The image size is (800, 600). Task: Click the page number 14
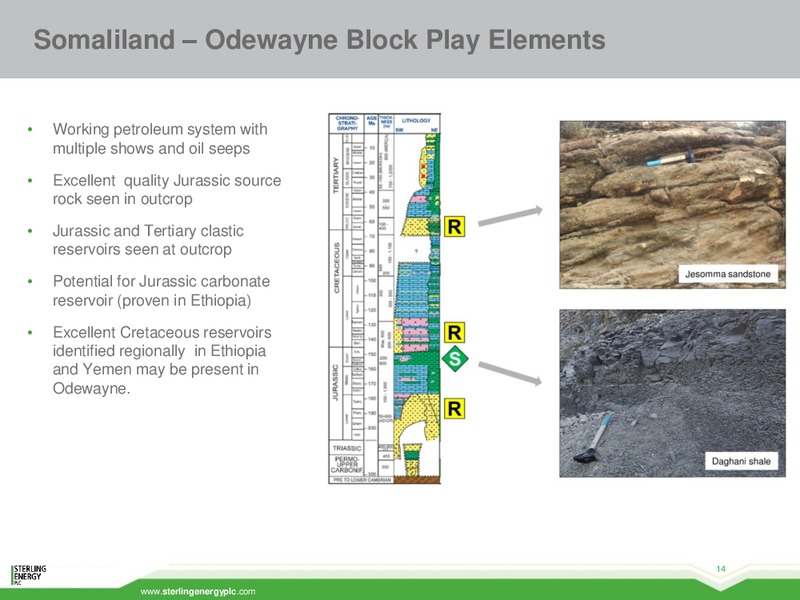pos(721,569)
